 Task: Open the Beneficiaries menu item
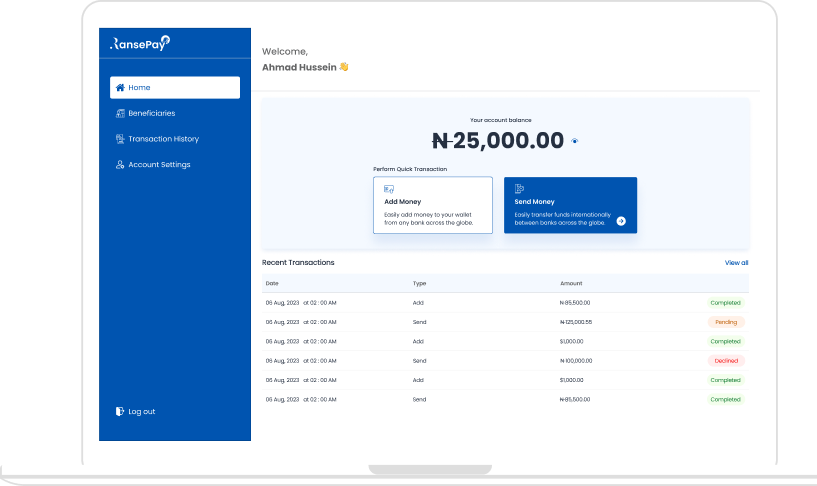point(151,114)
